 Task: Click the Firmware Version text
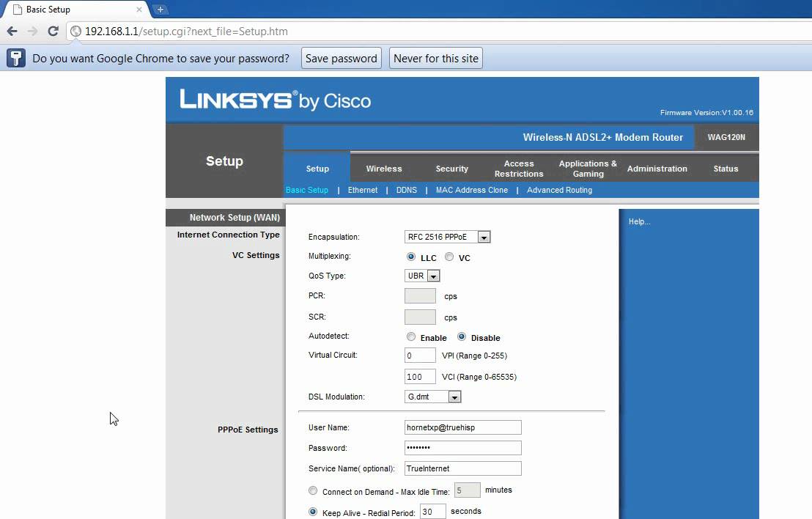click(706, 112)
